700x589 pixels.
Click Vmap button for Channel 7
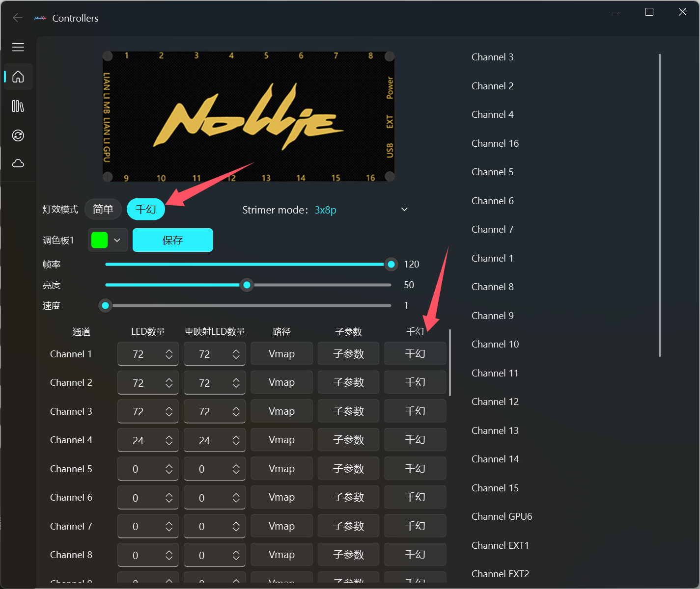click(281, 526)
